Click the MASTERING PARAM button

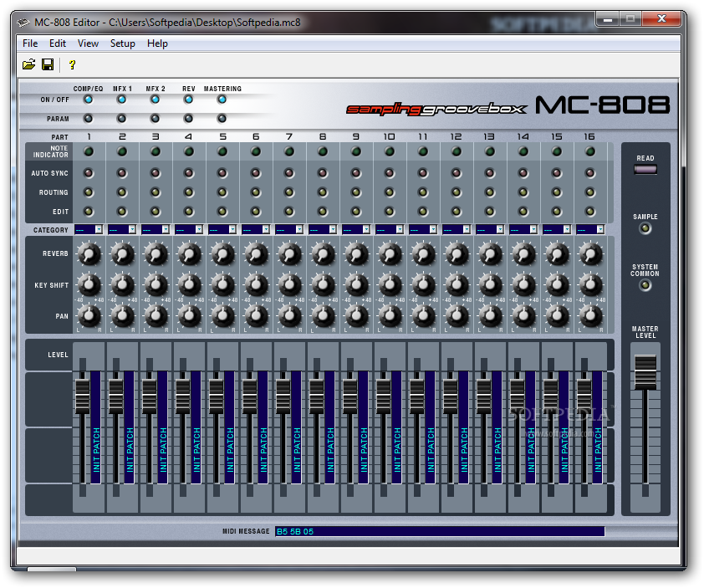coord(222,119)
